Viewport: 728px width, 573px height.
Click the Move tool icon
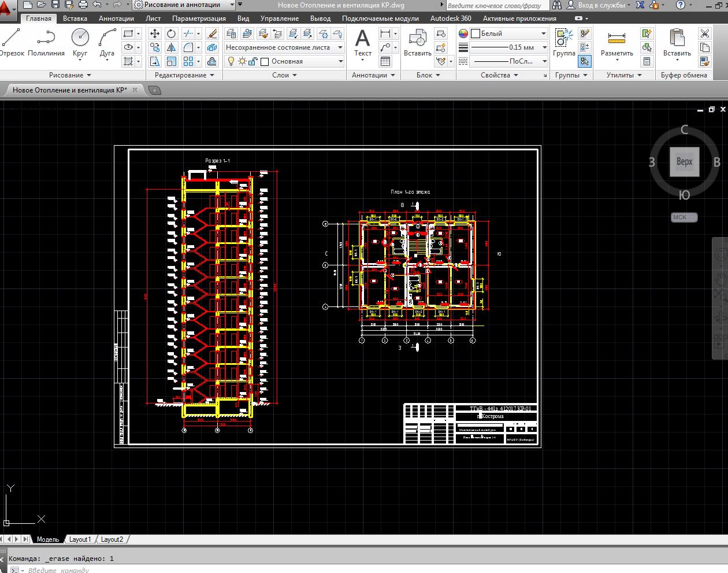tap(155, 34)
